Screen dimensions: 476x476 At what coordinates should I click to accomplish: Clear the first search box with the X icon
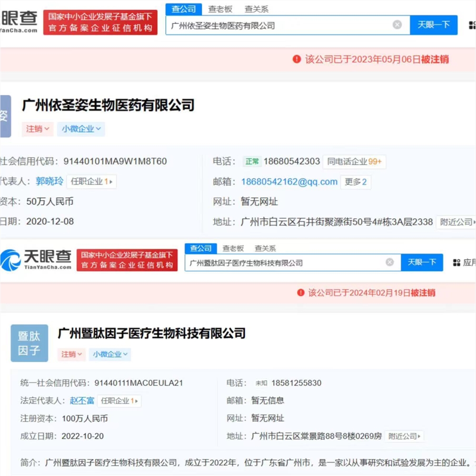pyautogui.click(x=397, y=25)
